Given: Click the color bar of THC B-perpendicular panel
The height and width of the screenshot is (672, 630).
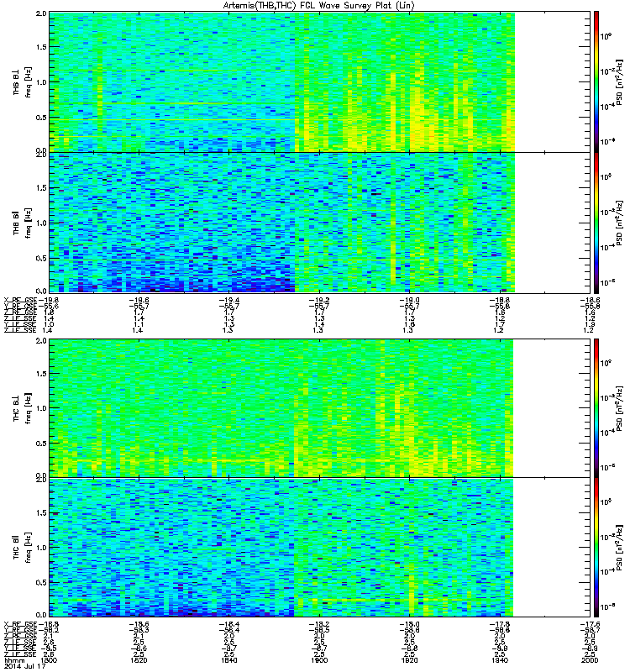Looking at the screenshot, I should pyautogui.click(x=596, y=407).
